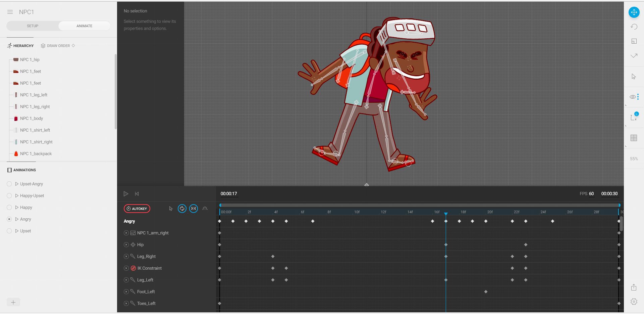
Task: Expand the Hip timeline track
Action: coord(126,245)
